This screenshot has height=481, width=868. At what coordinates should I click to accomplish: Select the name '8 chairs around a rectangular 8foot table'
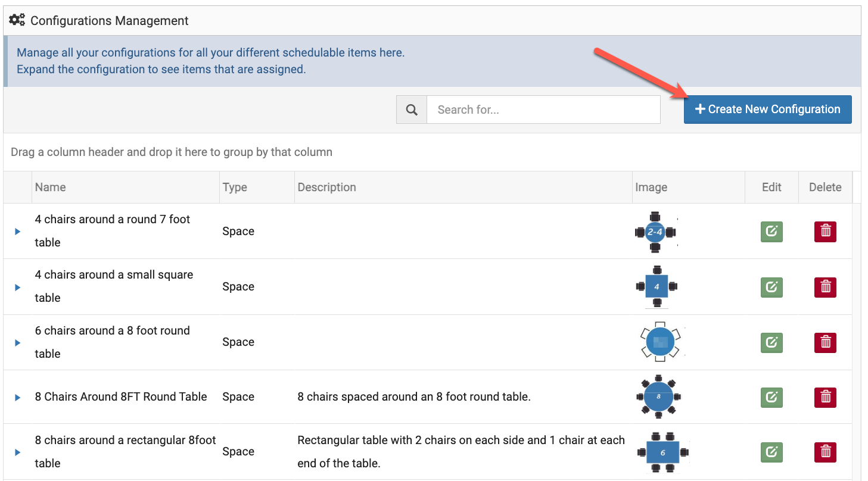[125, 451]
